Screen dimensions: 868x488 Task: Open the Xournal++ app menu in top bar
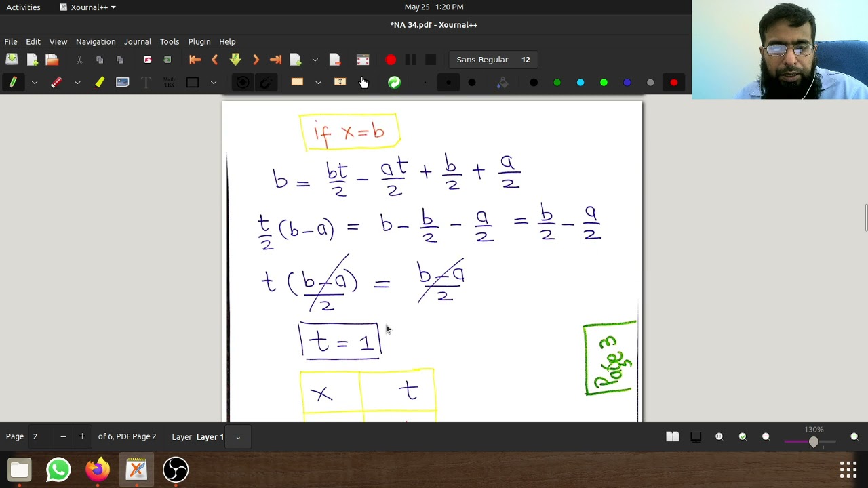click(x=87, y=7)
